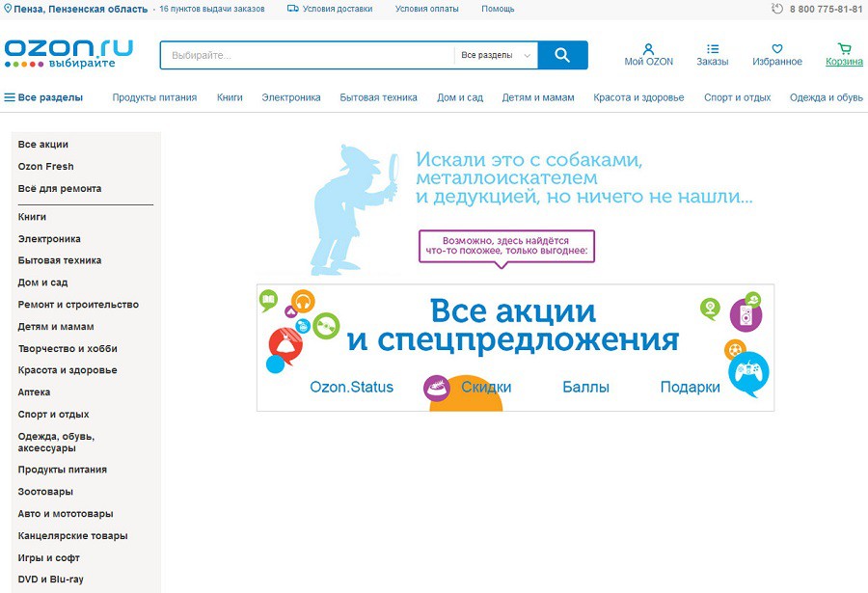Select Авто и мототовары in sidebar

[x=66, y=514]
